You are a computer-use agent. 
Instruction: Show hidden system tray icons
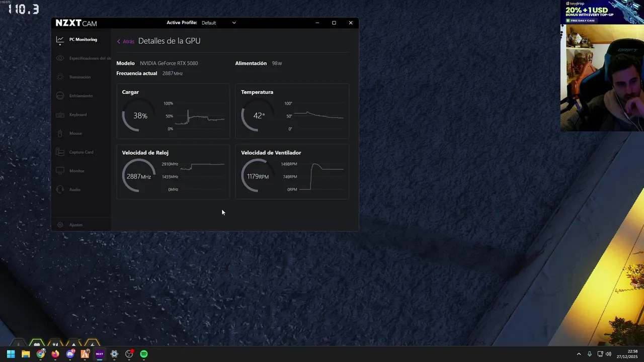579,354
